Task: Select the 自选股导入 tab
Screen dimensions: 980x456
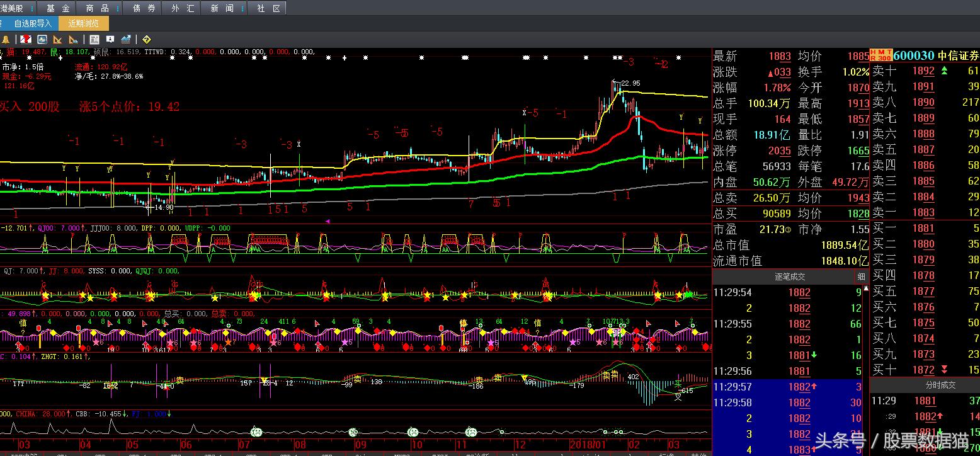Action: tap(33, 23)
